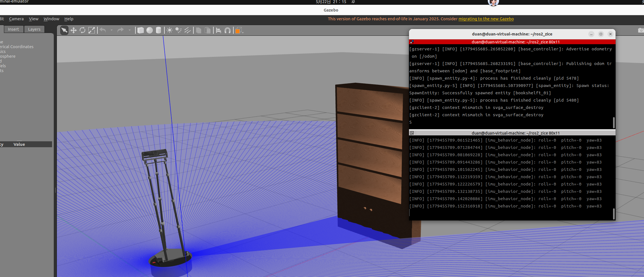Insert a cylinder shape
The width and height of the screenshot is (644, 277).
tap(158, 30)
